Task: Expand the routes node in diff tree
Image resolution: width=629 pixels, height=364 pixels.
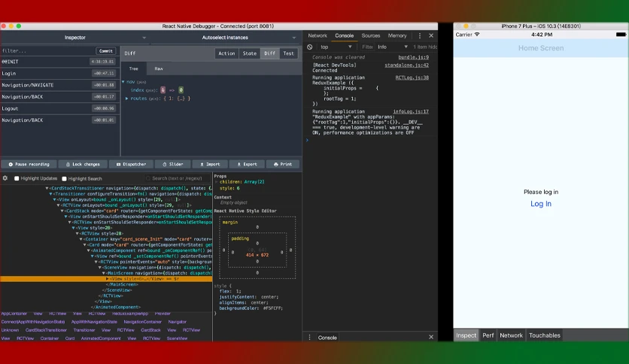Action: (x=126, y=99)
